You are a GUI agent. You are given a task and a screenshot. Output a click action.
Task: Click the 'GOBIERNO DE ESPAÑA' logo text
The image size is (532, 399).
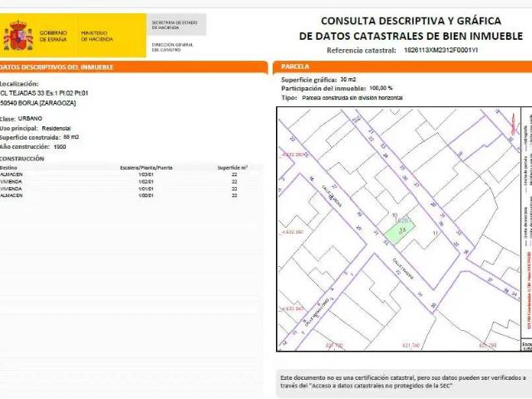(x=53, y=36)
